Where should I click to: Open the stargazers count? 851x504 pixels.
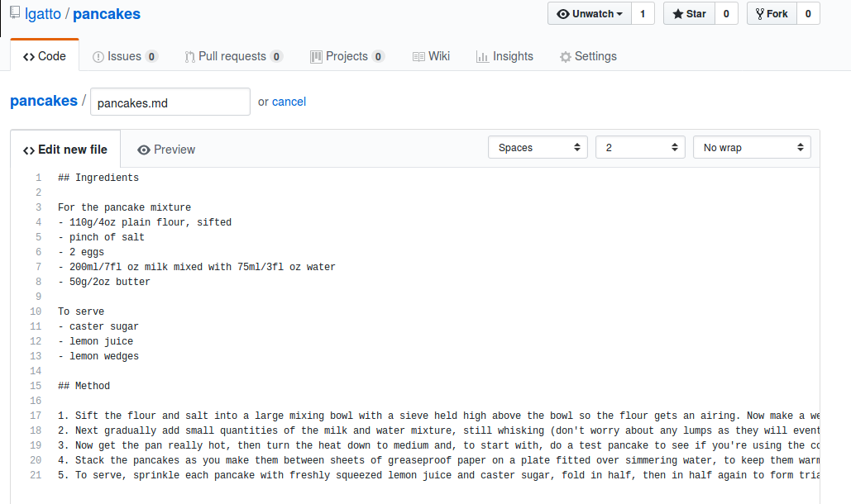click(x=725, y=14)
